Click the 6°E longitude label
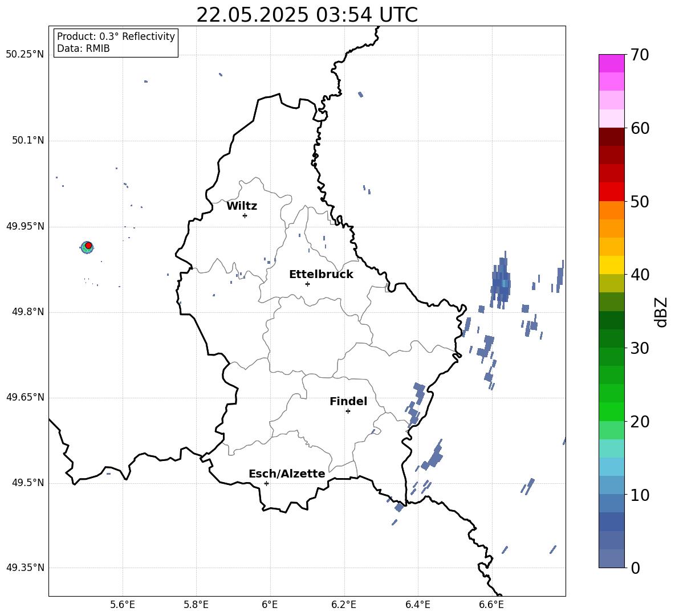Viewport: 675px width, 616px height. [270, 605]
